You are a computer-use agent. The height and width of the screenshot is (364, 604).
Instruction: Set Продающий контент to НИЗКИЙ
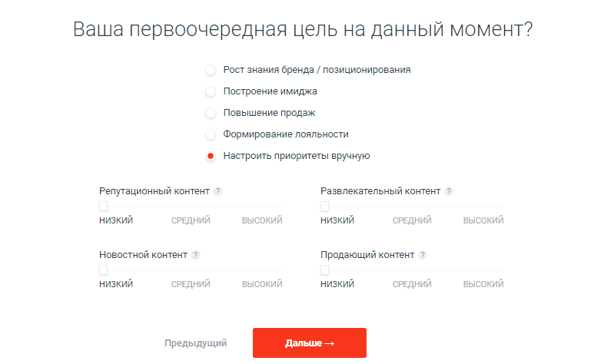[337, 284]
